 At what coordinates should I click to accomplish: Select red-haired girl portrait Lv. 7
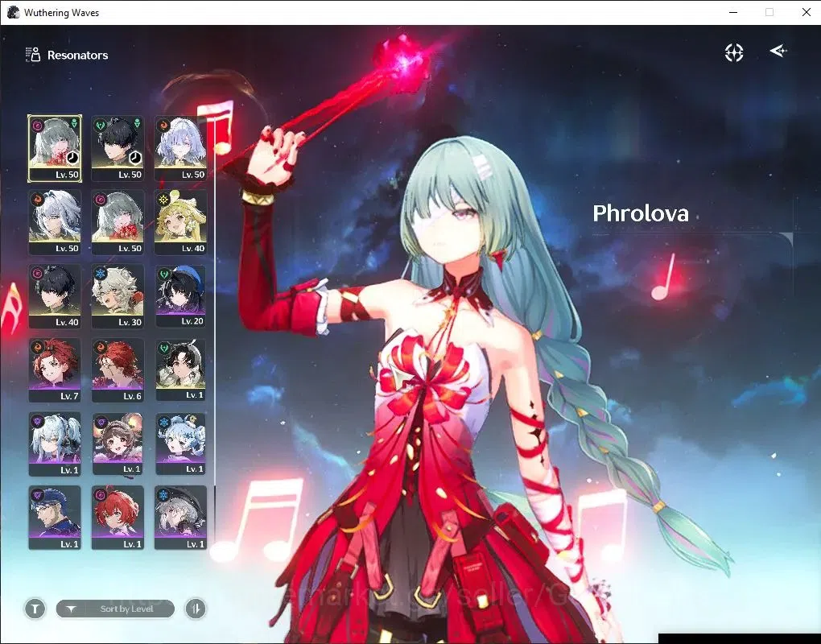pyautogui.click(x=55, y=370)
